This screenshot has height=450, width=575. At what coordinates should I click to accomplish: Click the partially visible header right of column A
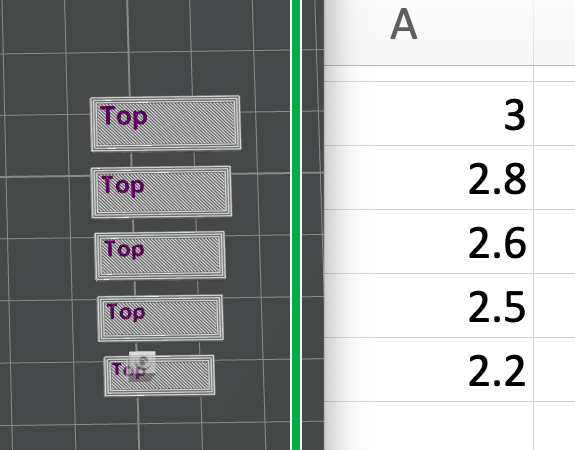[x=554, y=32]
